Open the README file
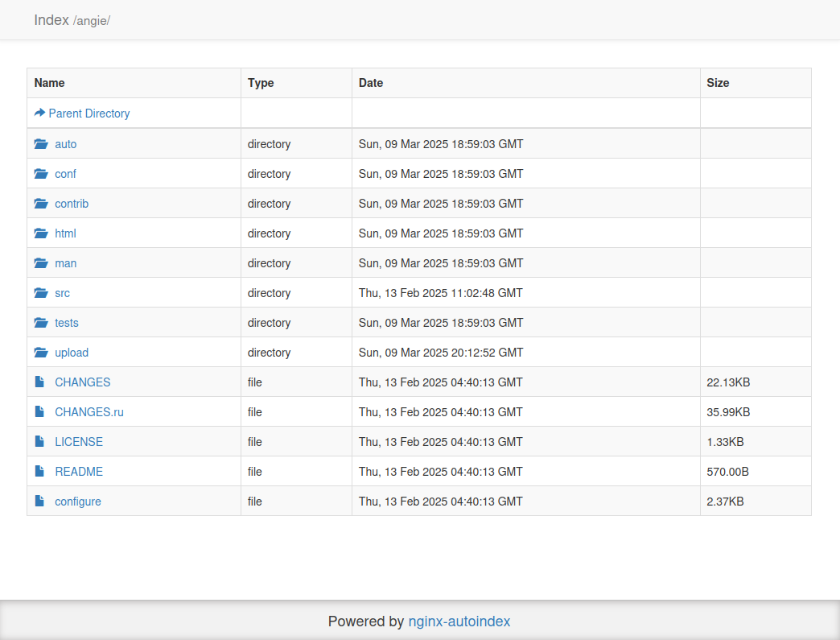840x640 pixels. click(x=79, y=472)
